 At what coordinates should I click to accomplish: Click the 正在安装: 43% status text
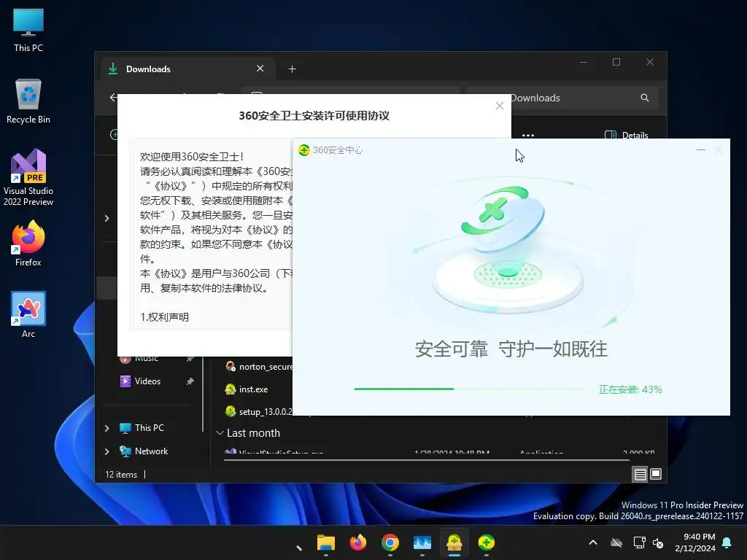pyautogui.click(x=630, y=389)
